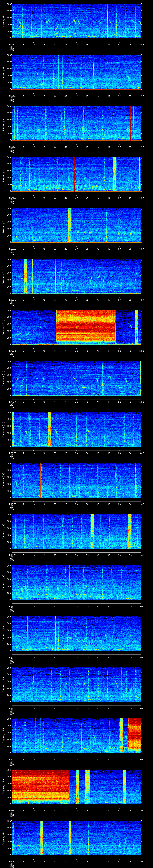This screenshot has width=153, height=868.
Task: Click the 11:08:00 timestamp label
Action: pyautogui.click(x=12, y=402)
